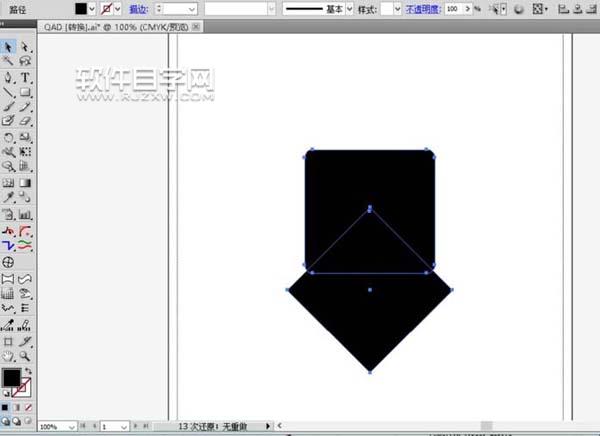Select the black arrow Selection tool
Screen dimensions: 600x436
[x=8, y=47]
